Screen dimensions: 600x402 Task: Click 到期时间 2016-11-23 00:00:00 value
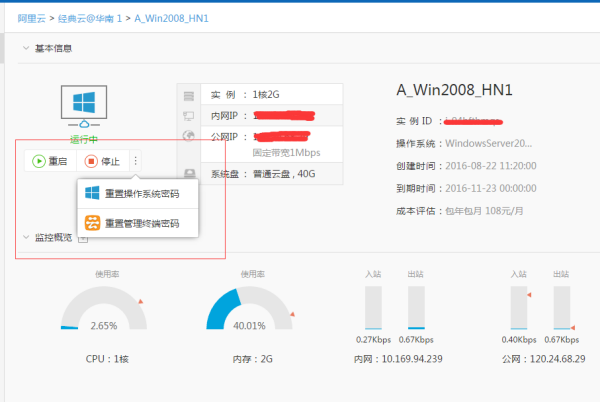pos(491,188)
